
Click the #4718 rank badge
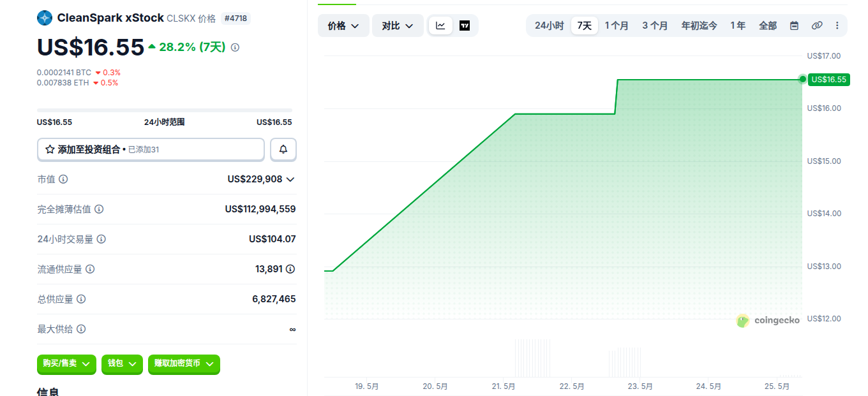(236, 18)
